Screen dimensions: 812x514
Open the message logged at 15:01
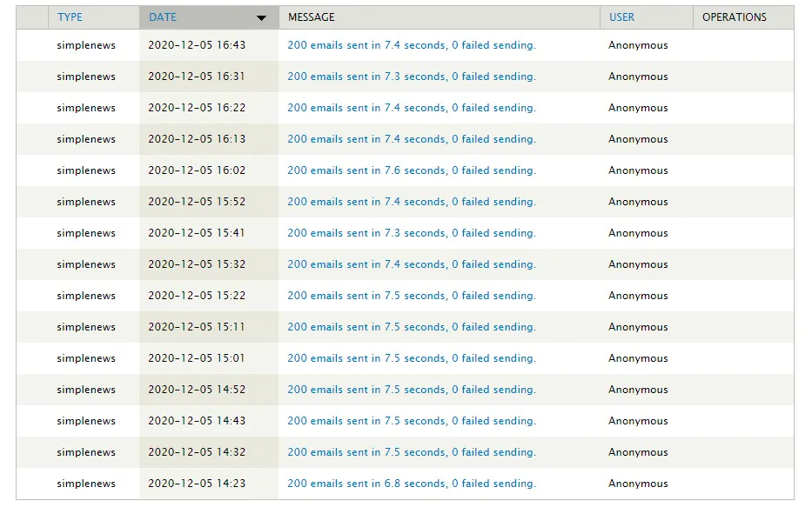(411, 358)
